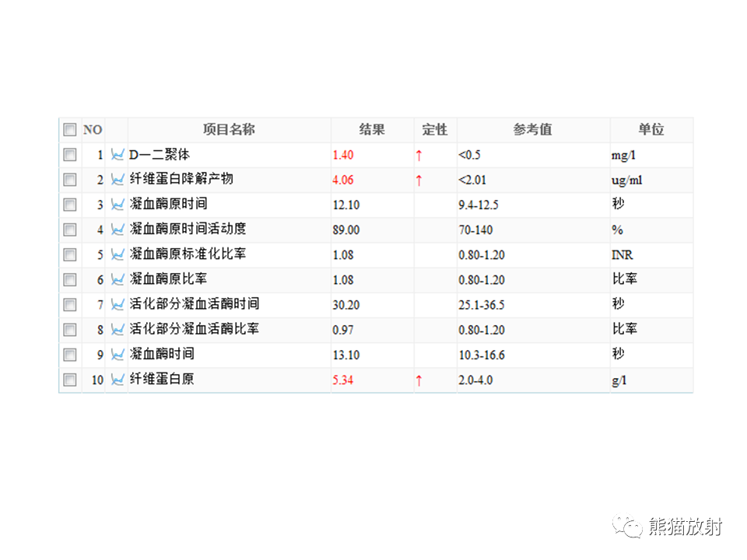
Task: Select the 凝血酶原时间活动度 item name
Action: coord(188,229)
